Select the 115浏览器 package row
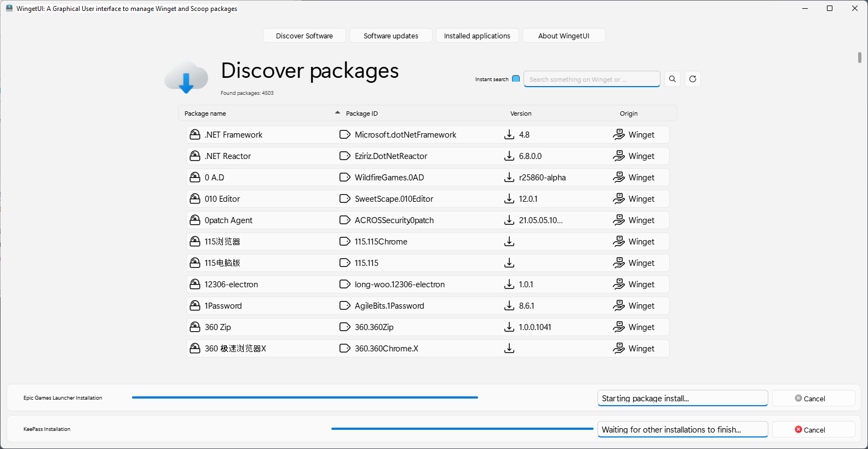This screenshot has height=449, width=868. [428, 241]
